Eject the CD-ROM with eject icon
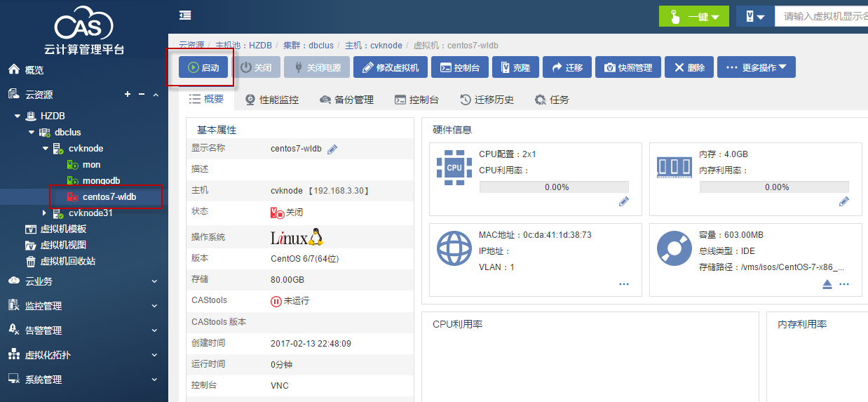The image size is (868, 402). (x=827, y=284)
